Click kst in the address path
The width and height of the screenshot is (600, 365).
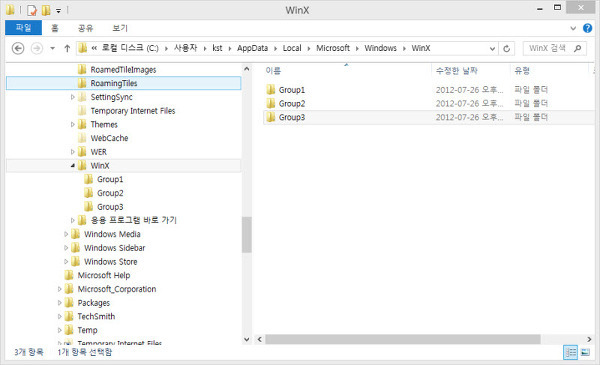coord(217,48)
